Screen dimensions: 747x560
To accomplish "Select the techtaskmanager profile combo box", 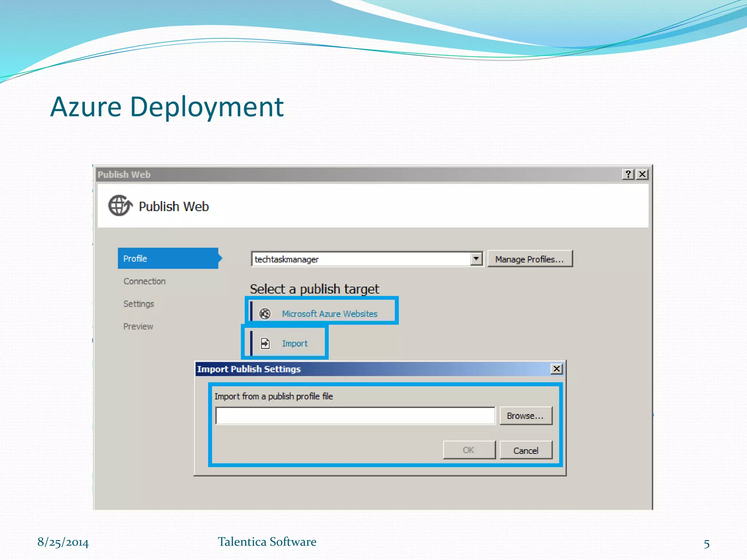I will [367, 259].
